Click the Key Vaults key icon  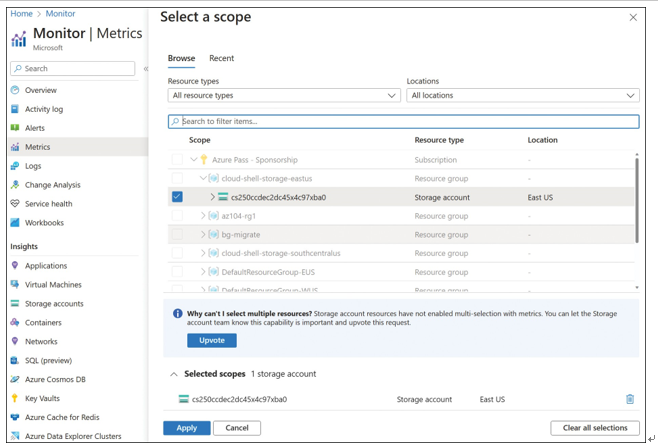(x=15, y=398)
